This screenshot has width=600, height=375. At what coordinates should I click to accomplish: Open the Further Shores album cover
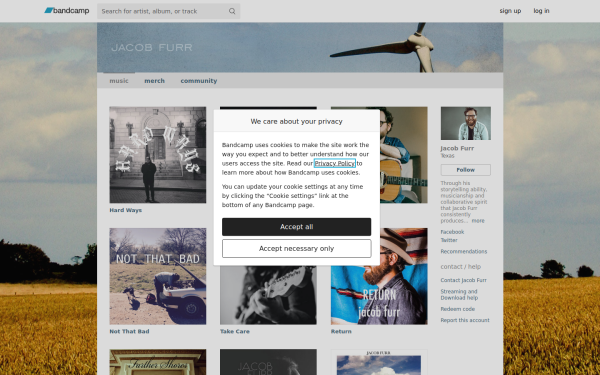pos(158,362)
